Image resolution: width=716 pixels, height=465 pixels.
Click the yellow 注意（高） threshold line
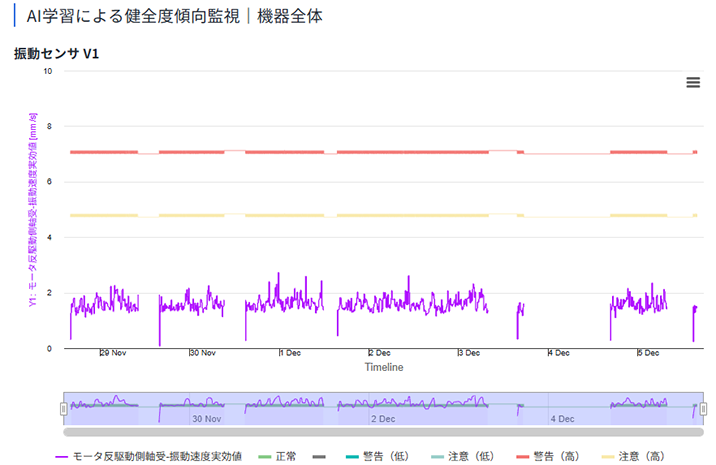pyautogui.click(x=400, y=215)
